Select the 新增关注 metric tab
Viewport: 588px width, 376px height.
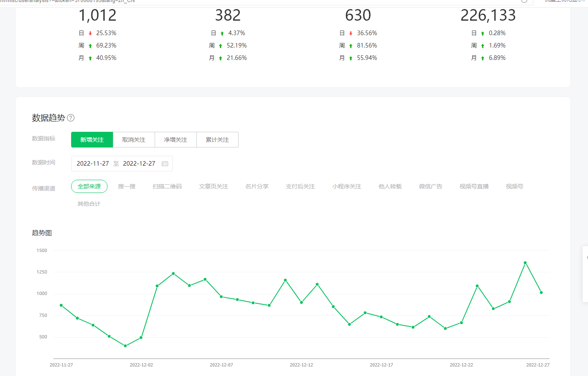click(92, 140)
